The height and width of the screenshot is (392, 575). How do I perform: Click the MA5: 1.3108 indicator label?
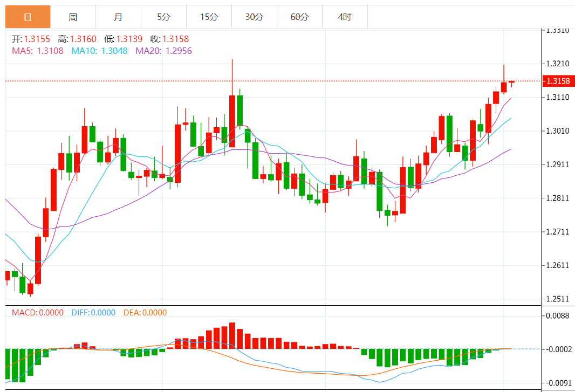pyautogui.click(x=37, y=51)
